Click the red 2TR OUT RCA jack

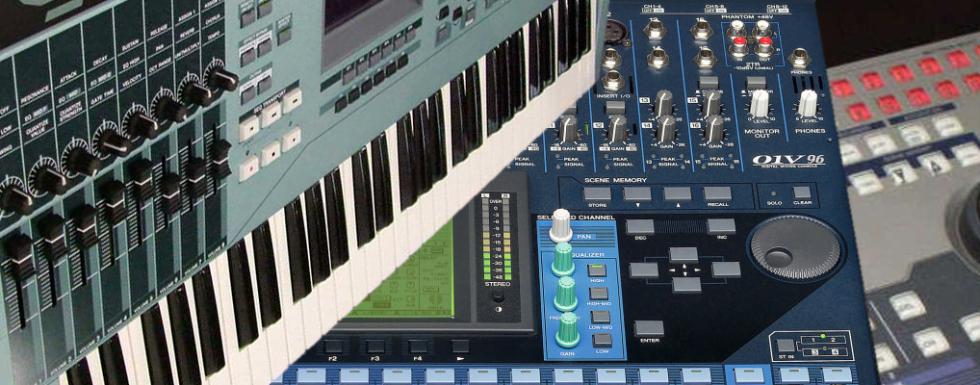coord(763,45)
